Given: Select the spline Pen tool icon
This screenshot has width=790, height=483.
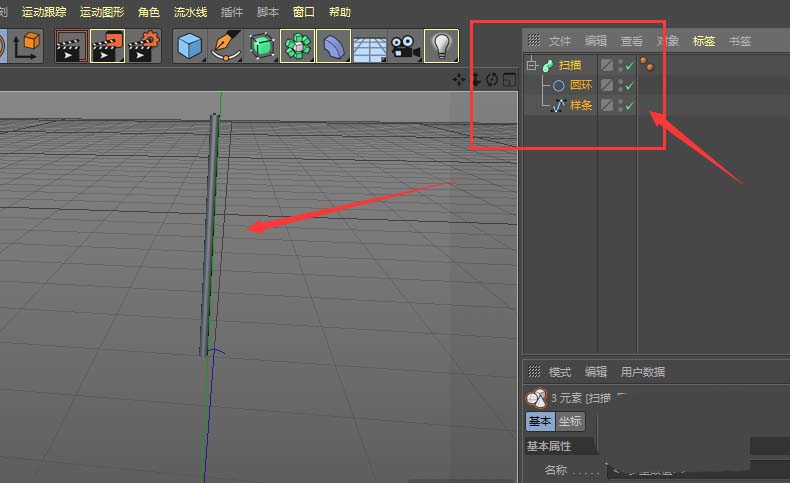Looking at the screenshot, I should 226,46.
